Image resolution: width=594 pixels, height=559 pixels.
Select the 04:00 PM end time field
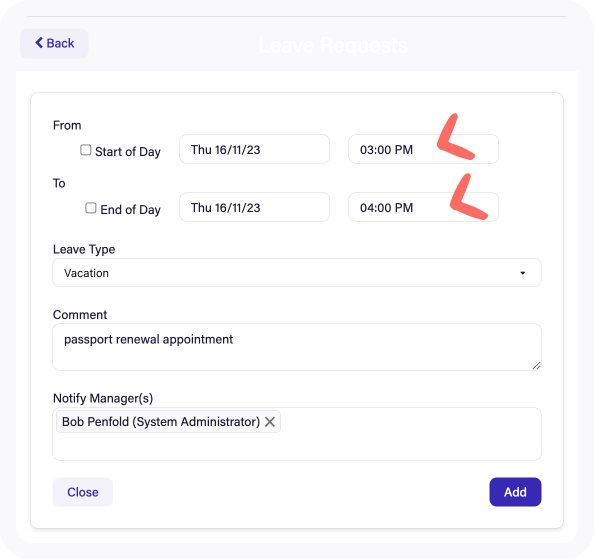coord(424,207)
